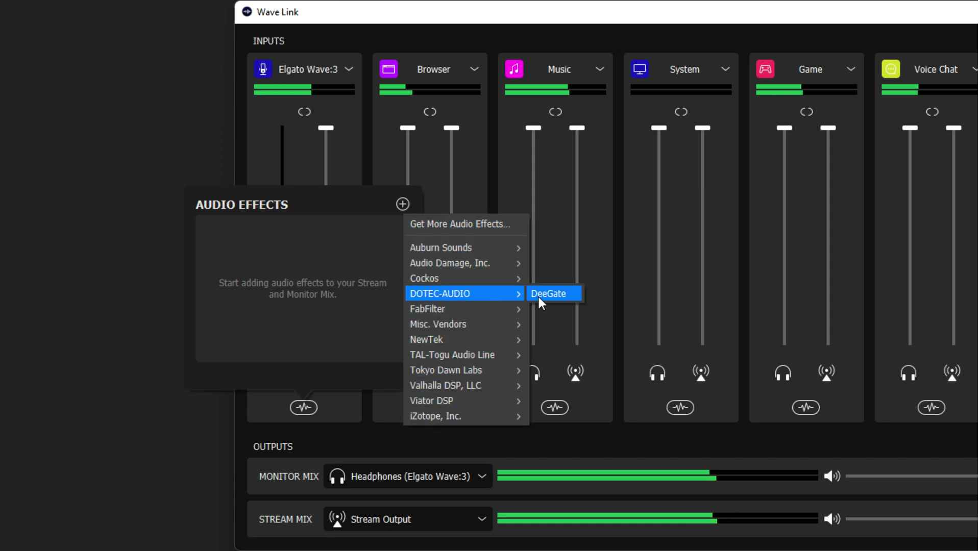The width and height of the screenshot is (980, 551).
Task: Toggle fader link on Browser channel
Action: pos(430,112)
